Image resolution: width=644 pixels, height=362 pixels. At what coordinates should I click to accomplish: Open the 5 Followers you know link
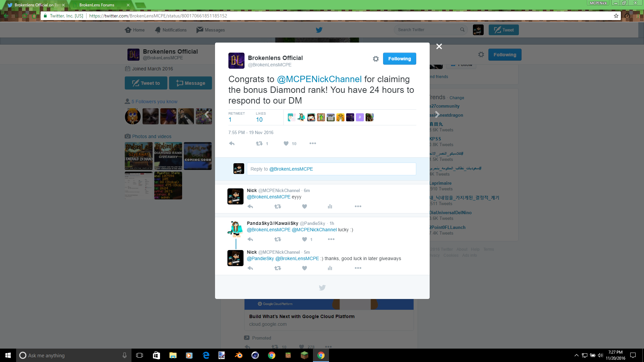pyautogui.click(x=154, y=102)
